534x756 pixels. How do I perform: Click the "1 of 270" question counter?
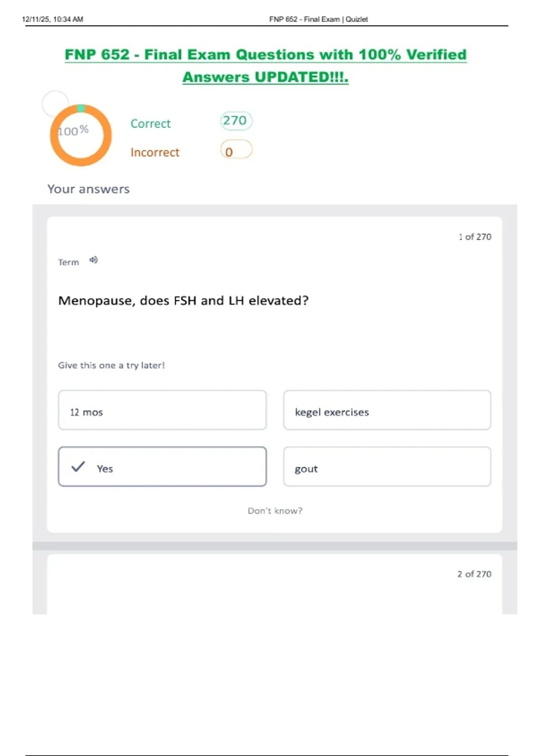pos(475,237)
